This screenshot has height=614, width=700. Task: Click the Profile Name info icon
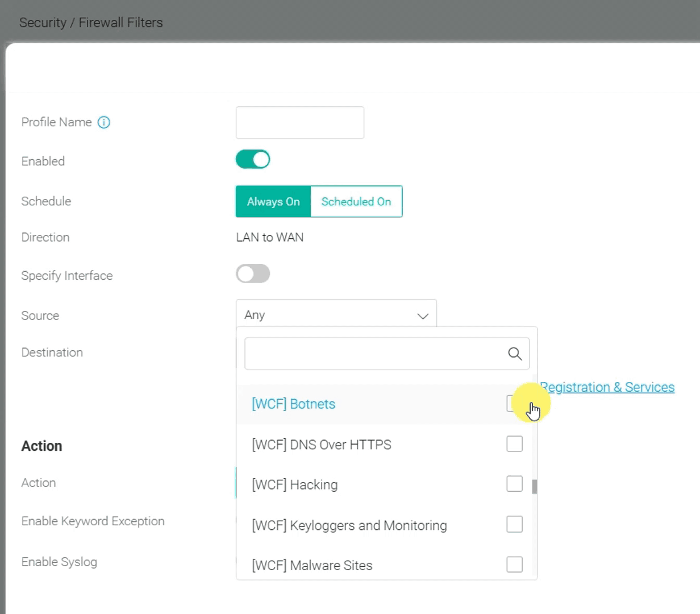(104, 122)
